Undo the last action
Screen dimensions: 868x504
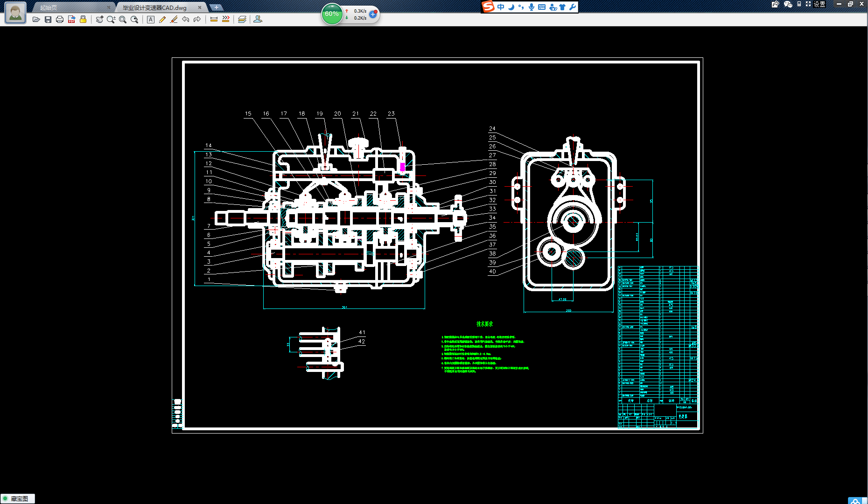pyautogui.click(x=186, y=20)
